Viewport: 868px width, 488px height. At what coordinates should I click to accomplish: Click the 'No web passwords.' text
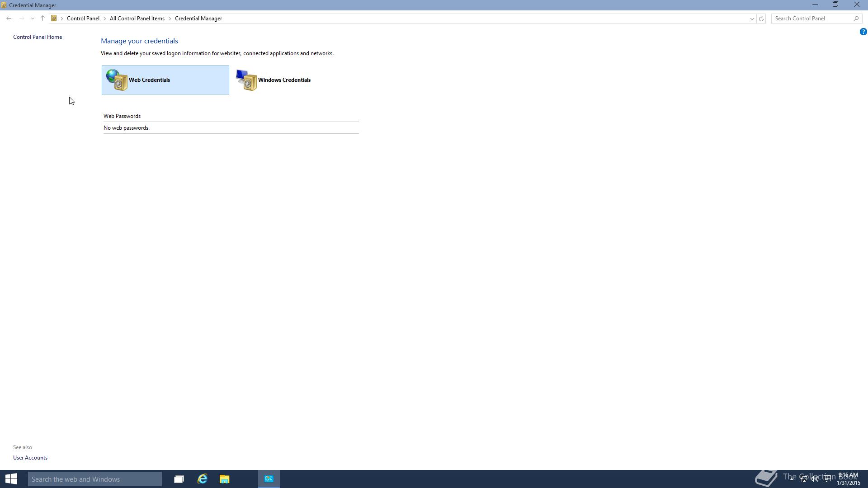127,128
